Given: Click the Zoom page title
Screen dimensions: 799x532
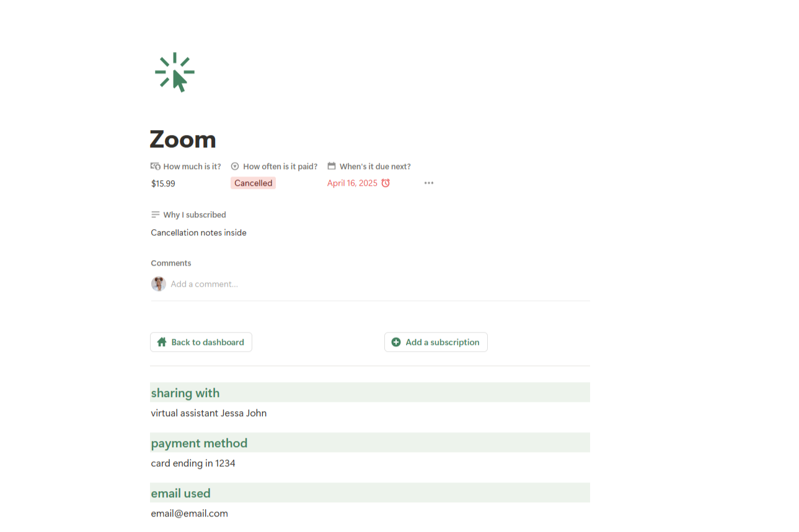Looking at the screenshot, I should (183, 139).
